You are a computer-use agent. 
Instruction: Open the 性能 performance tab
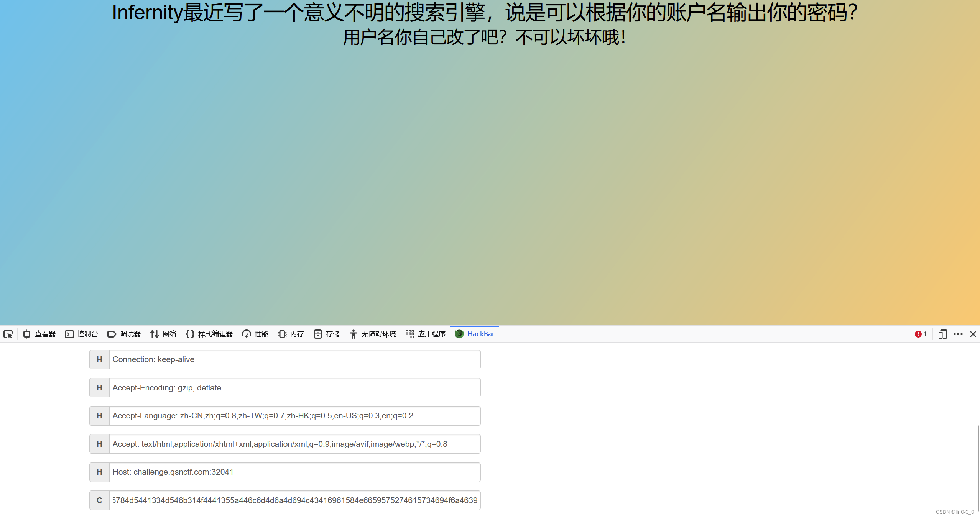[x=255, y=334]
